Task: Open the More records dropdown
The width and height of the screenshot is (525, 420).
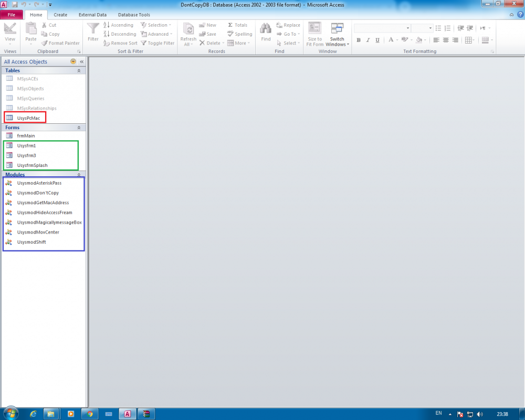Action: (x=238, y=43)
